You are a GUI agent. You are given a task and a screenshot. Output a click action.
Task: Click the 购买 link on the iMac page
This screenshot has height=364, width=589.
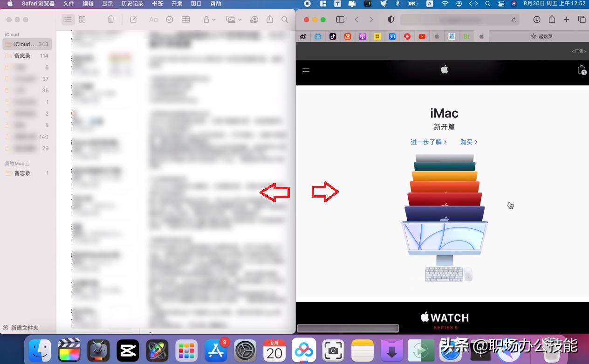pos(469,142)
